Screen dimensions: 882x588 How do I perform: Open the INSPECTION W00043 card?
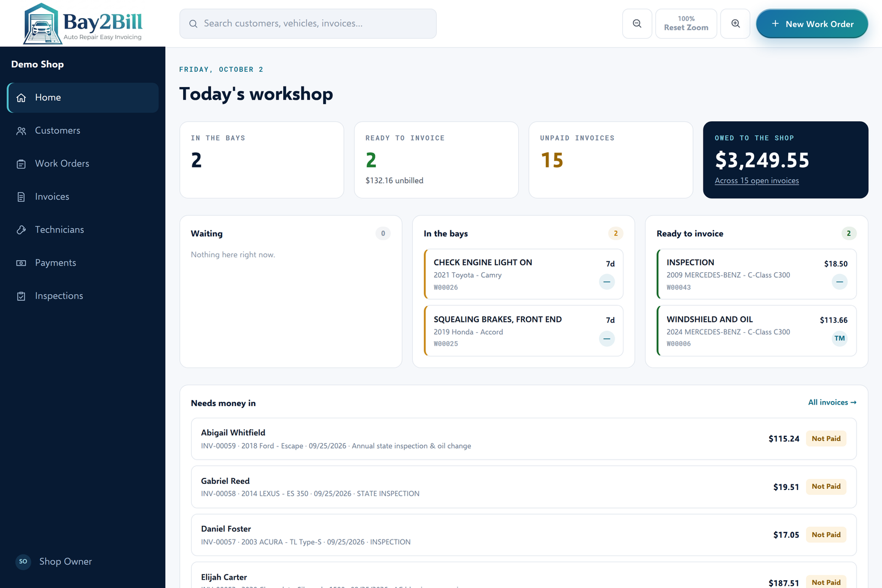pos(756,274)
